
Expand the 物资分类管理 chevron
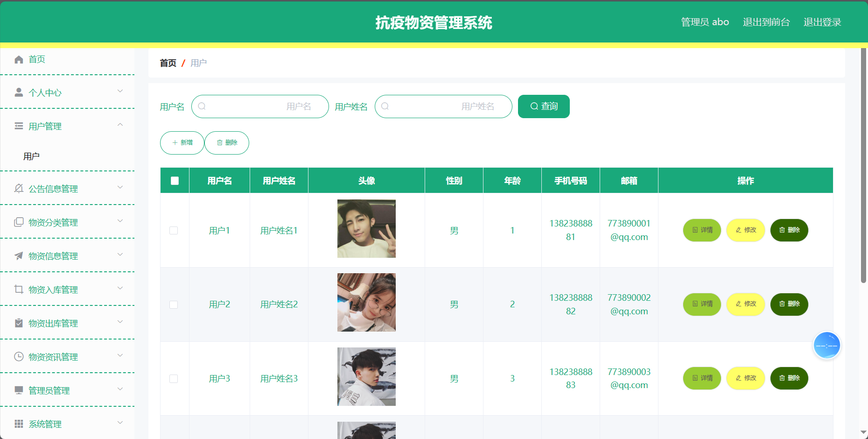(120, 221)
